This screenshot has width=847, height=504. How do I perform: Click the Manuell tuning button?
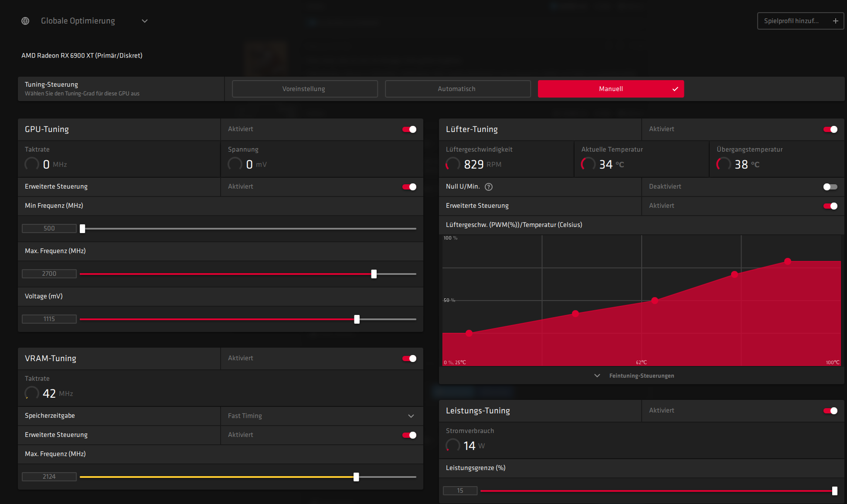[x=610, y=89]
